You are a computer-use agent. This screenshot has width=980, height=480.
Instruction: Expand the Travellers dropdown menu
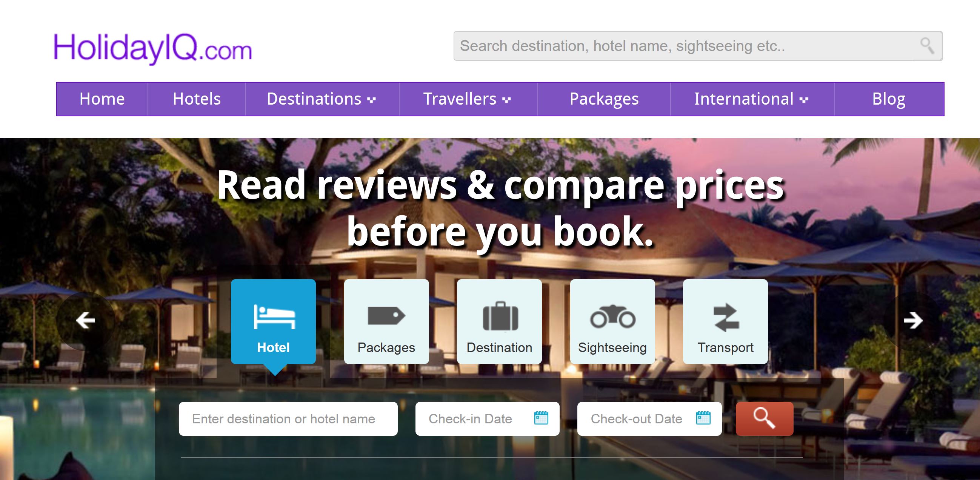coord(468,99)
